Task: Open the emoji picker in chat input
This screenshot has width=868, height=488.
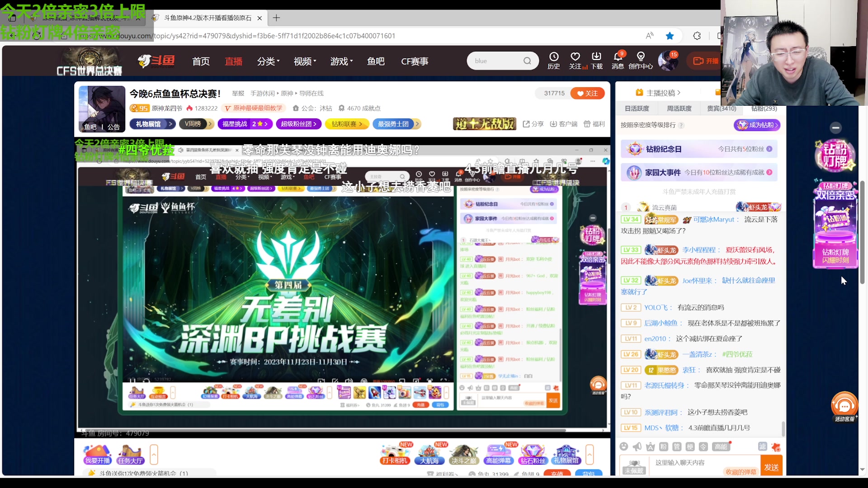Action: point(624,446)
